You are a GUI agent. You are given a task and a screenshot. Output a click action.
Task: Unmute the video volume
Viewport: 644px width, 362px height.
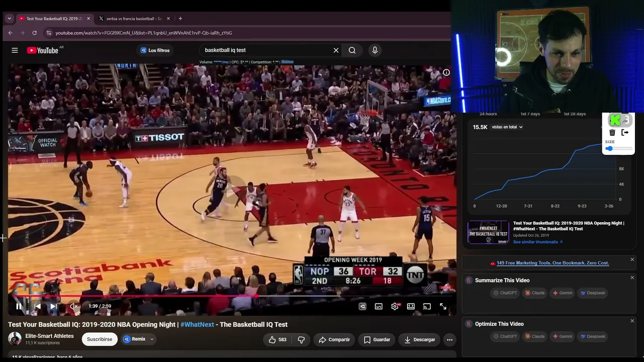[x=73, y=306]
